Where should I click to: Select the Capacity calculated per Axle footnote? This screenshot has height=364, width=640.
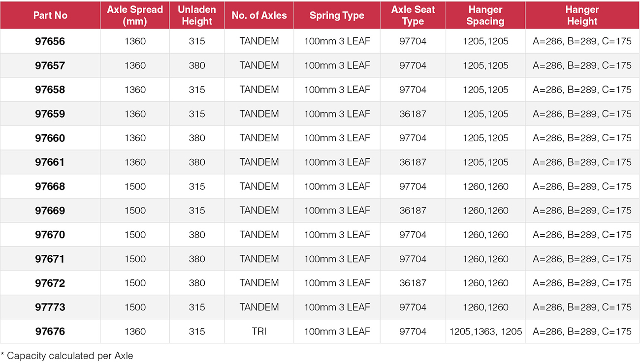point(67,355)
